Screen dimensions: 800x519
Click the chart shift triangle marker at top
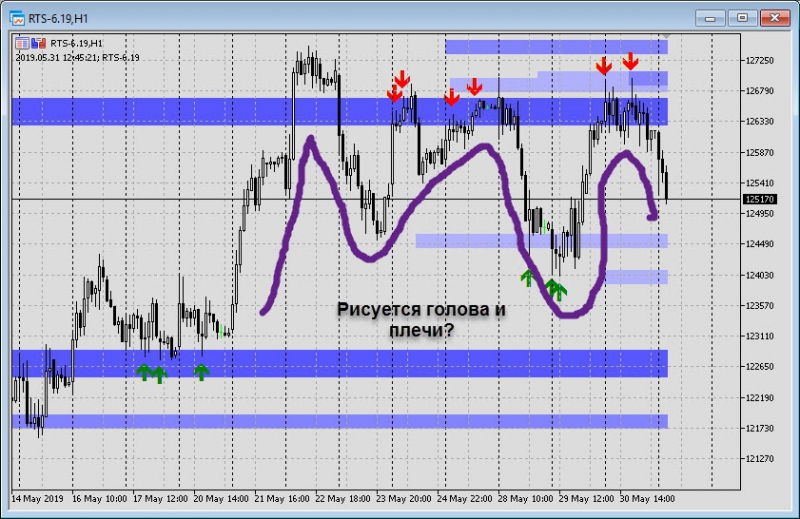[665, 36]
